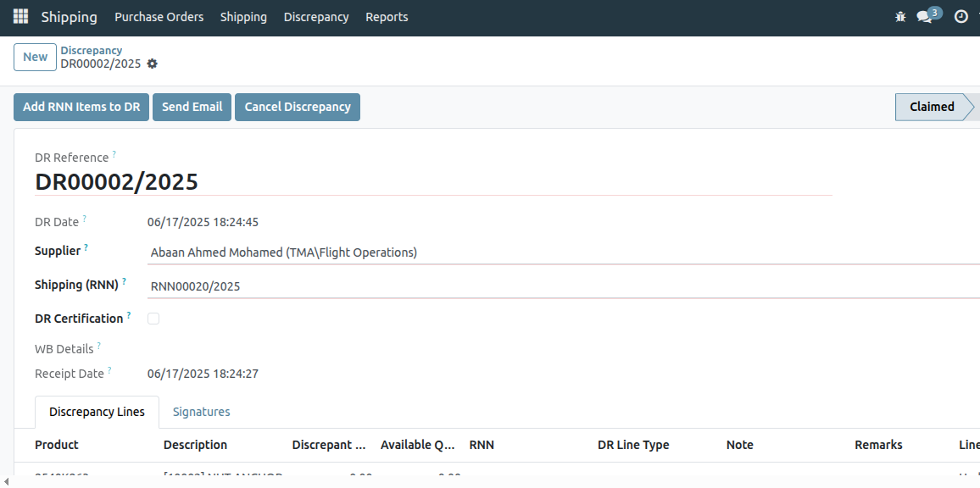Click Receipt Date value 06/17/2025 18:24:27
This screenshot has height=488, width=980.
[203, 374]
